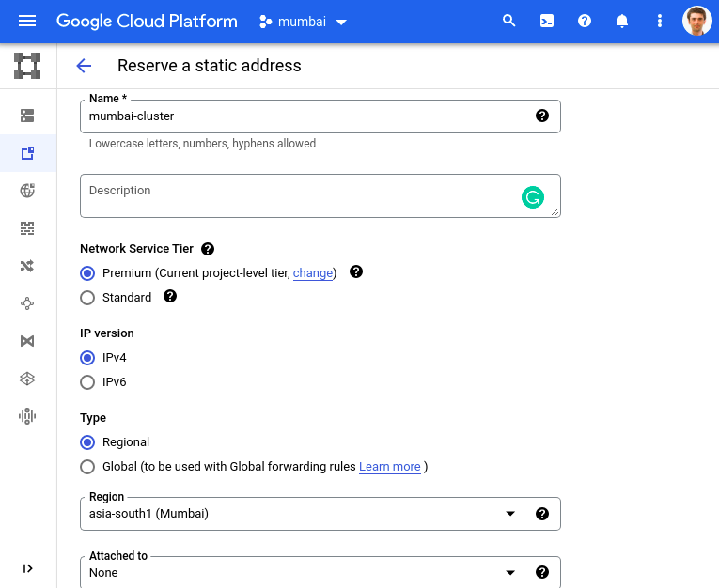Open the Region dropdown asia-south1 (Mumbai)
The image size is (719, 588).
320,514
